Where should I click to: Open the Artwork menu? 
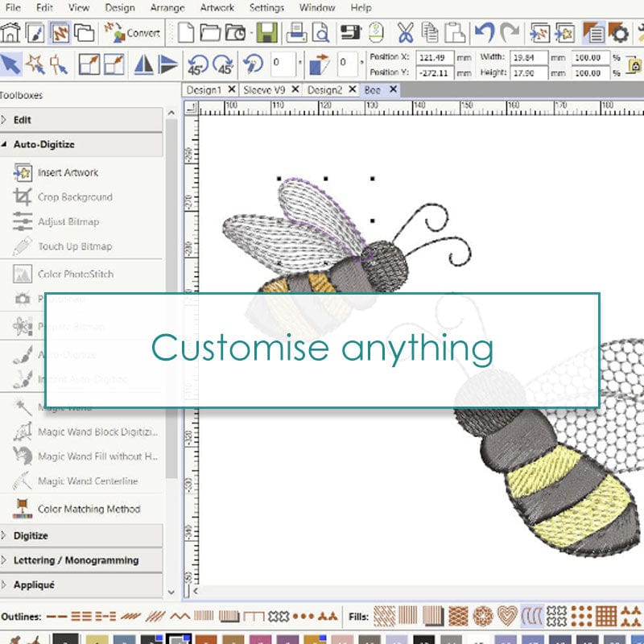(x=217, y=8)
